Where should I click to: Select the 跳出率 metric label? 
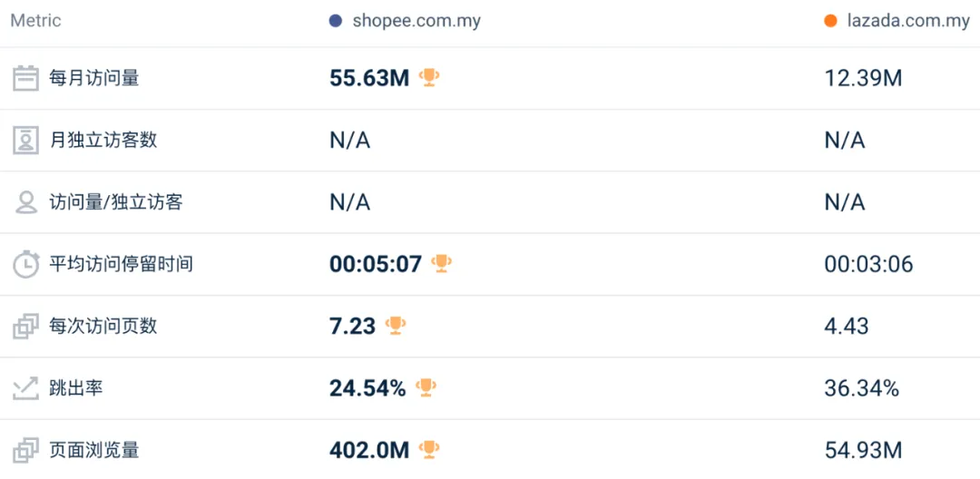click(x=76, y=388)
